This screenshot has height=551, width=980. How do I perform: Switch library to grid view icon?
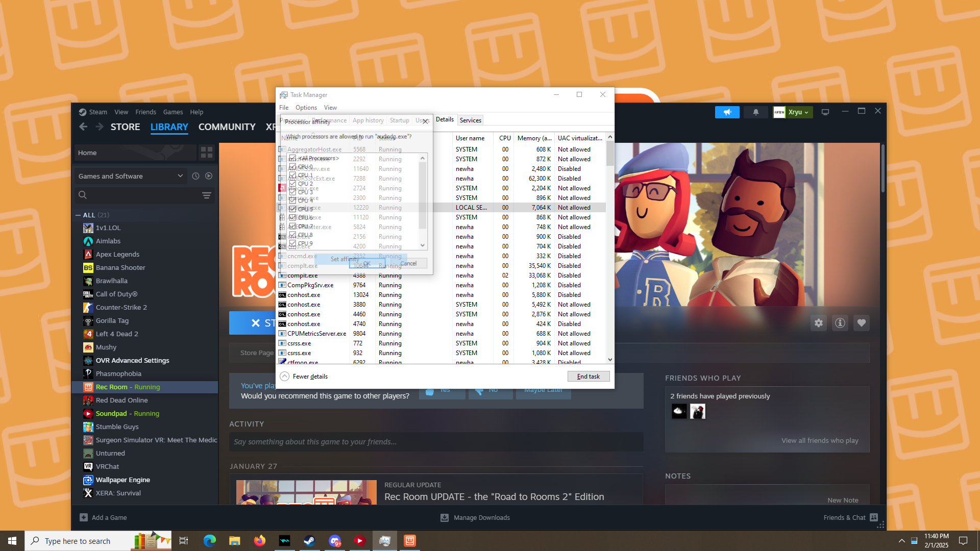207,153
